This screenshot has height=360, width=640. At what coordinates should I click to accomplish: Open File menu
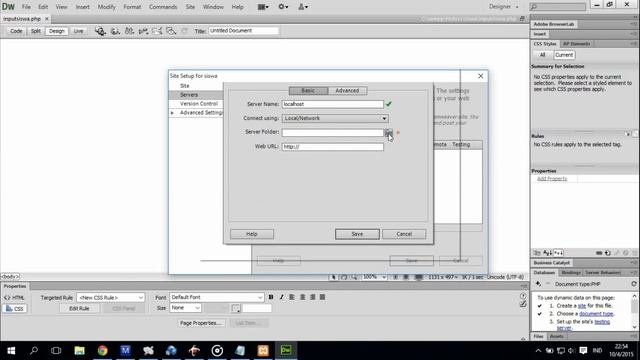26,7
